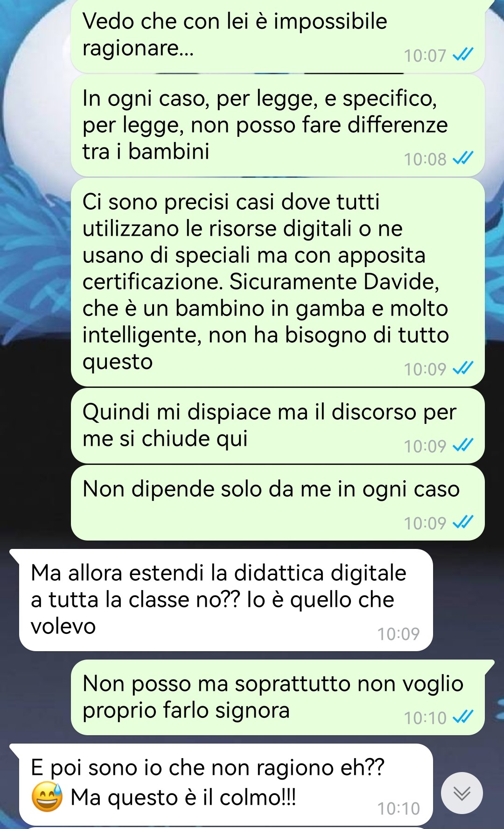Select the 'Non posso ma soprattutto non voglio' message
This screenshot has height=829, width=504.
(x=278, y=697)
